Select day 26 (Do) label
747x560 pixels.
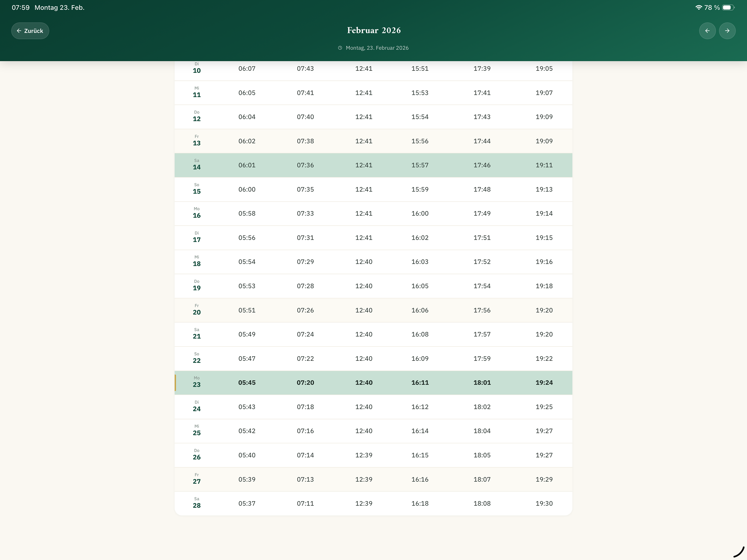pyautogui.click(x=197, y=455)
